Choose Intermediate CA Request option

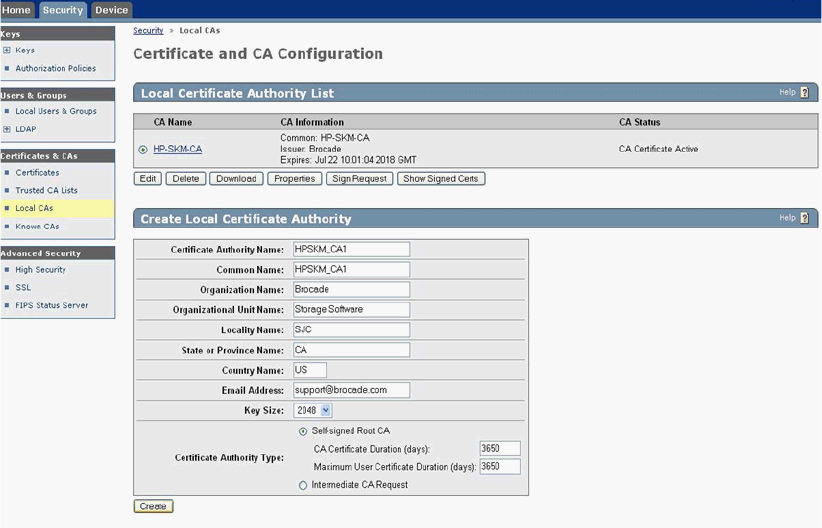pyautogui.click(x=303, y=485)
